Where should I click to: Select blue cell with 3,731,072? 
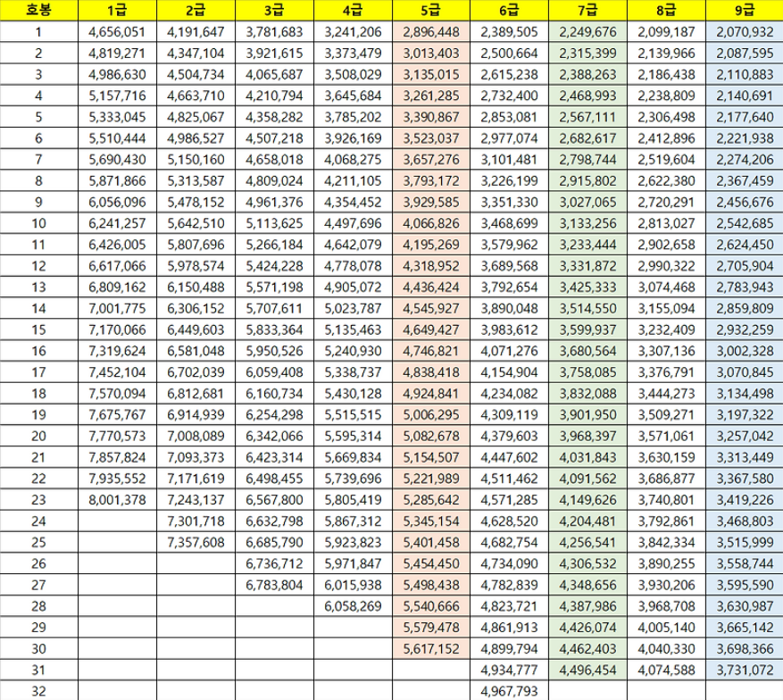tap(744, 669)
